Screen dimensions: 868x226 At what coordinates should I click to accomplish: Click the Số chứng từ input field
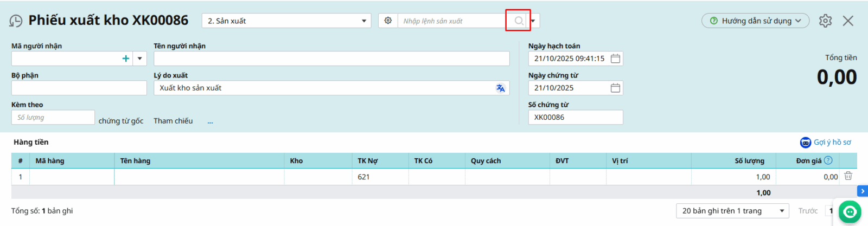pyautogui.click(x=575, y=117)
